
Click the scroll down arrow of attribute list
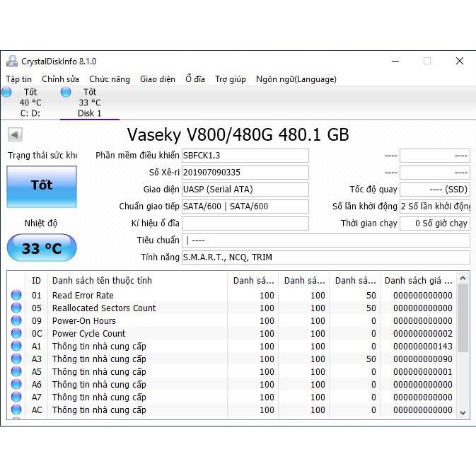coord(463,412)
